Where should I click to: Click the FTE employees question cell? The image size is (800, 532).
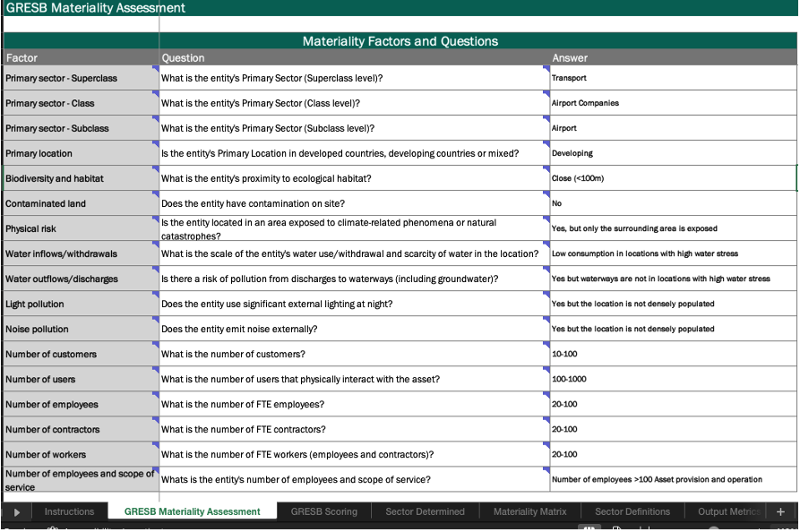(x=355, y=404)
